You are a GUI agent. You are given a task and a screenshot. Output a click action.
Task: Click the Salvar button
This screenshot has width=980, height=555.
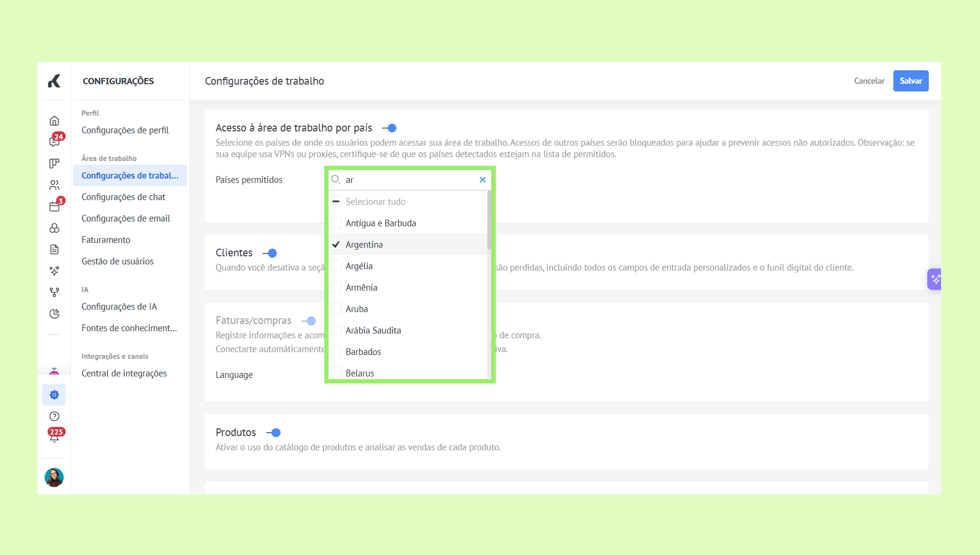(x=911, y=81)
